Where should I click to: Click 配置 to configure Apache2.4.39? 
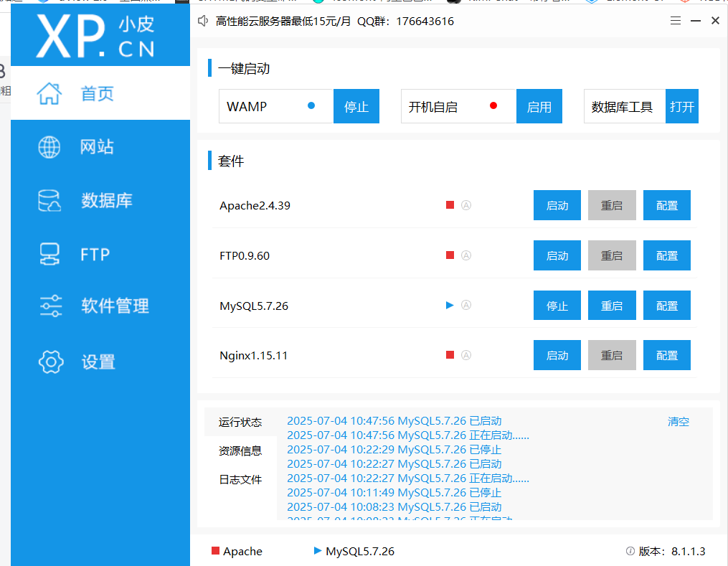pyautogui.click(x=666, y=205)
